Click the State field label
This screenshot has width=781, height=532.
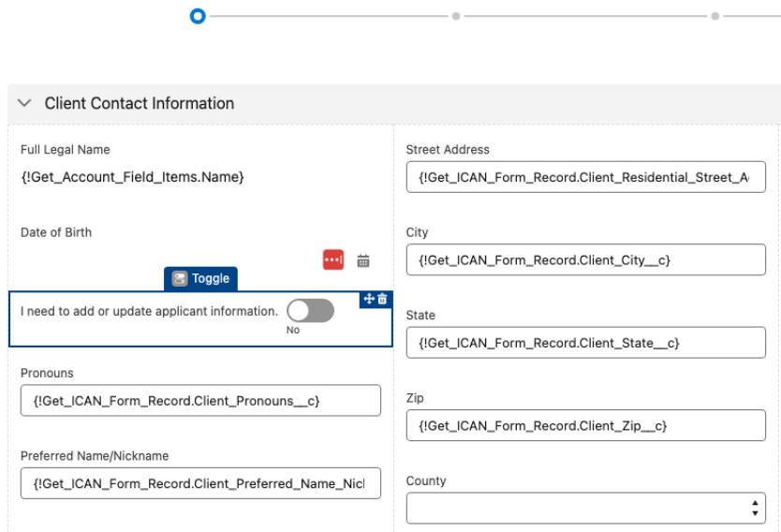420,316
